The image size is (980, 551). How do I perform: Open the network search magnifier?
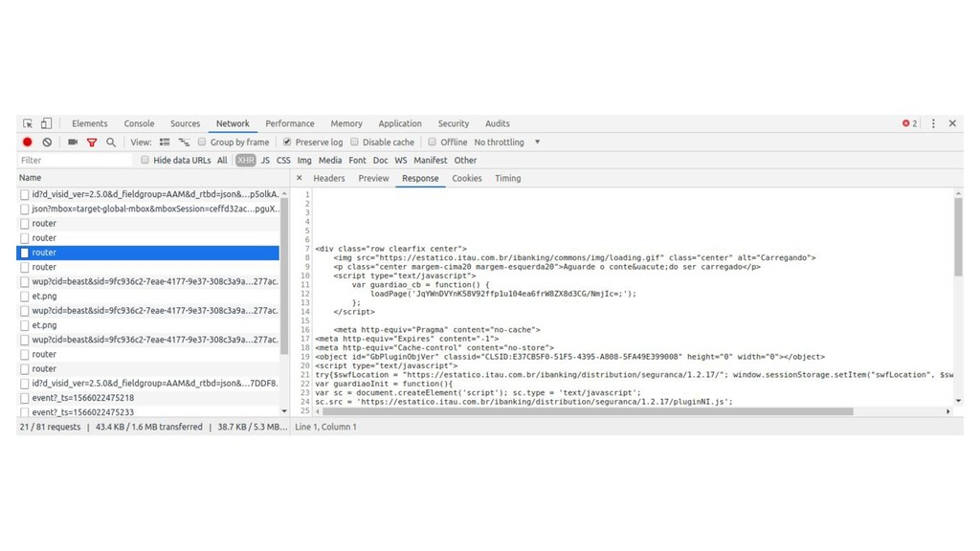pos(111,143)
